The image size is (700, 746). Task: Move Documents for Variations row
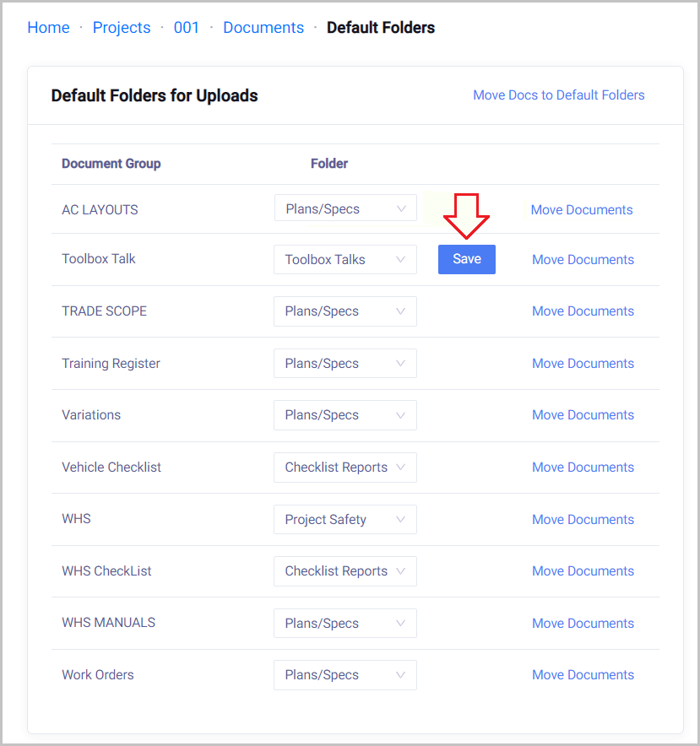click(x=583, y=415)
